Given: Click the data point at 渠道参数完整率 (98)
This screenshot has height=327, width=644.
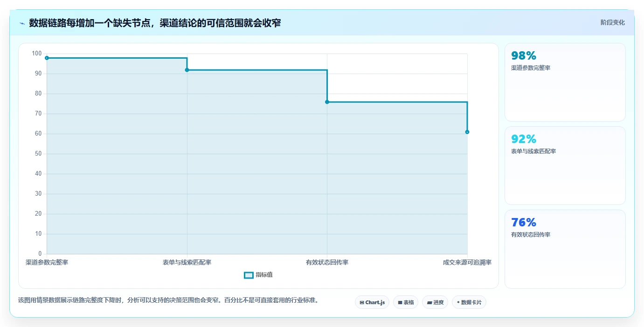Looking at the screenshot, I should (47, 58).
